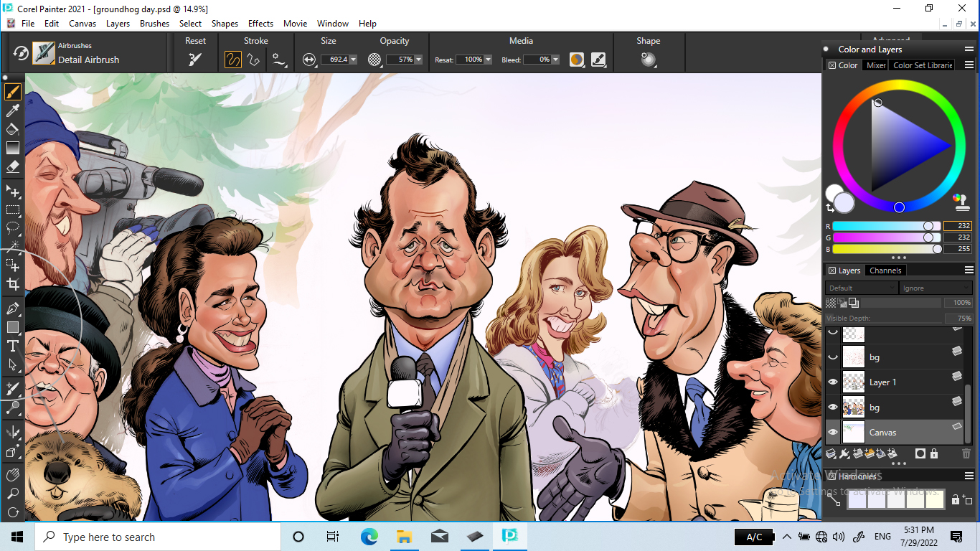Delete layer using the trash icon
This screenshot has width=980, height=551.
tap(966, 453)
